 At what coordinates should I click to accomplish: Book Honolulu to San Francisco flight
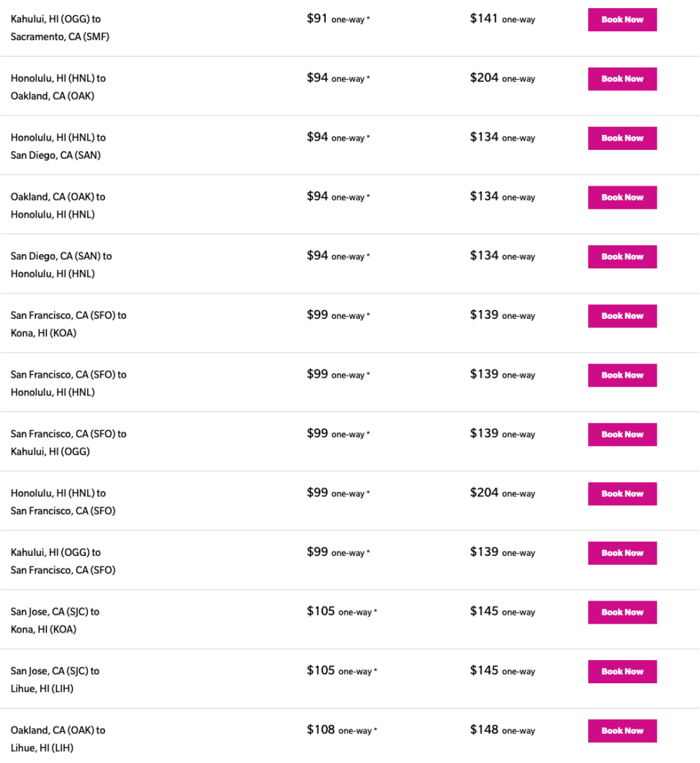coord(622,493)
